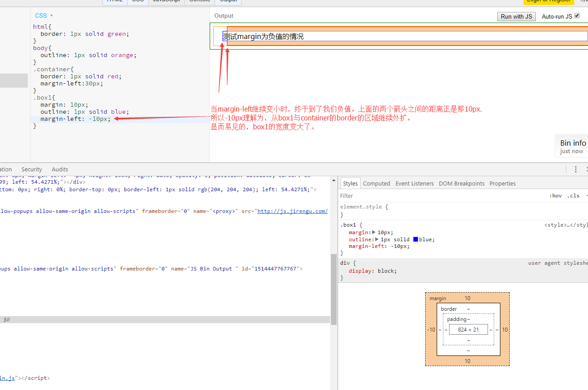Open the bin.js script link
Viewport: 588px width, 390px height.
point(8,378)
